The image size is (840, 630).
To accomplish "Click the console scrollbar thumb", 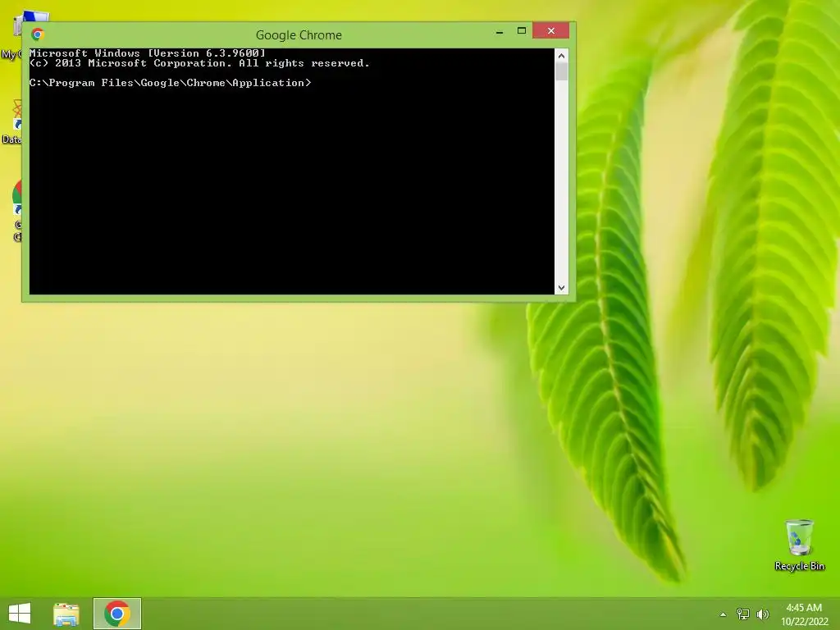I will (561, 72).
